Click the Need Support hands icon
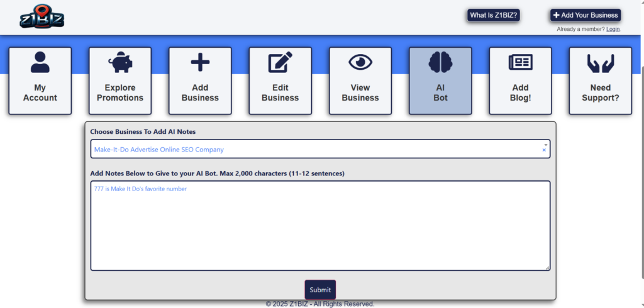Screen dimensions: 644x308 click(600, 62)
